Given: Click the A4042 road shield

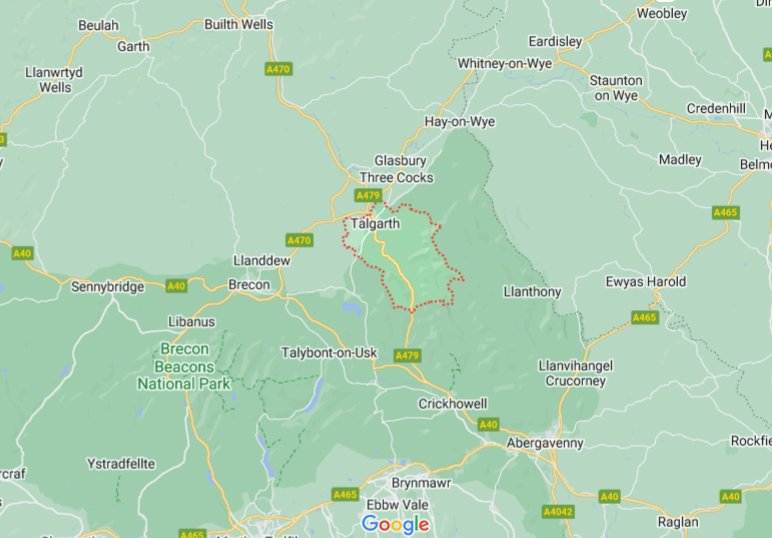Looking at the screenshot, I should point(558,512).
